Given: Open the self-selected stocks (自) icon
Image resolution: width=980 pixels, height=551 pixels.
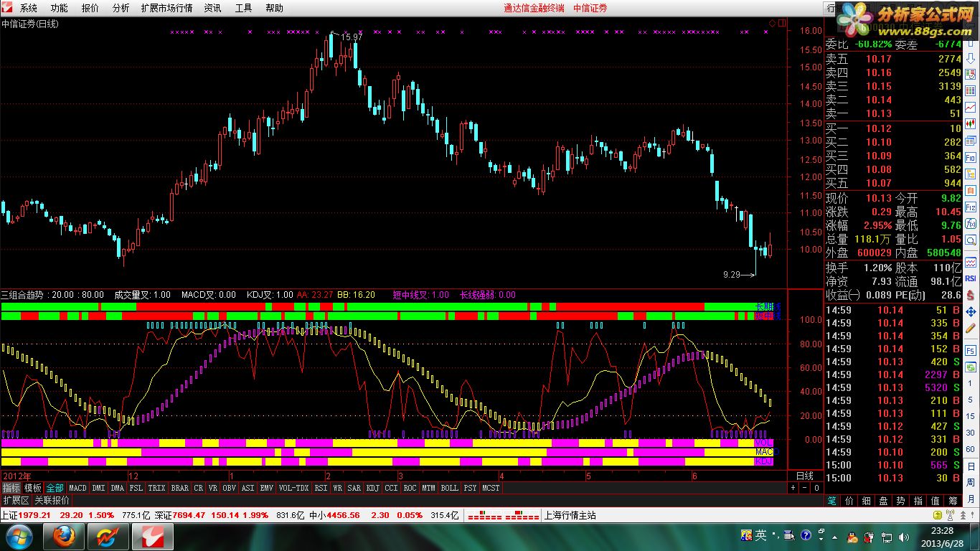Looking at the screenshot, I should tap(971, 189).
